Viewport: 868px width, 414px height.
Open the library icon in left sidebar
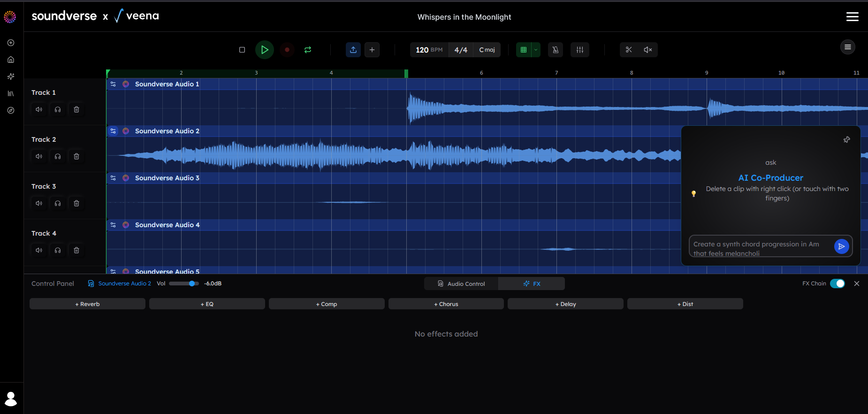(11, 93)
